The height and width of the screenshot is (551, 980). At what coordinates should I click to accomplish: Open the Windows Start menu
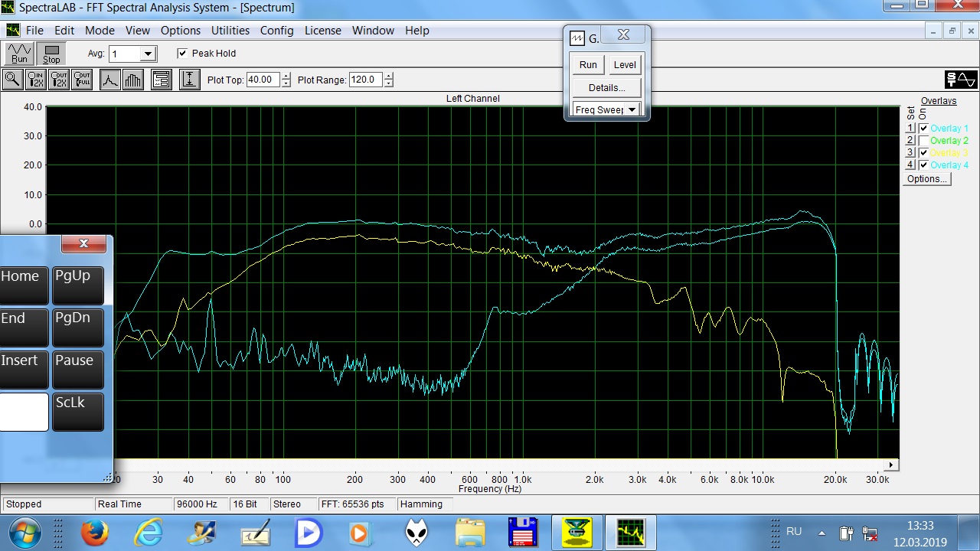24,533
